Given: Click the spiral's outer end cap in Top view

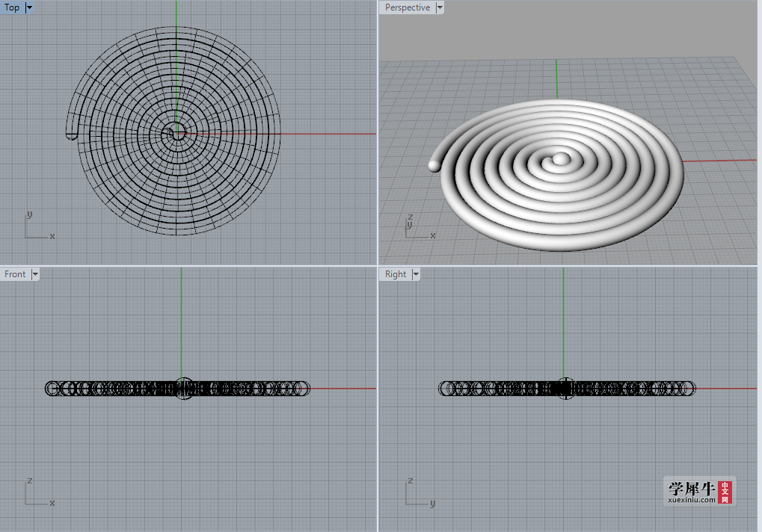Looking at the screenshot, I should coord(72,136).
